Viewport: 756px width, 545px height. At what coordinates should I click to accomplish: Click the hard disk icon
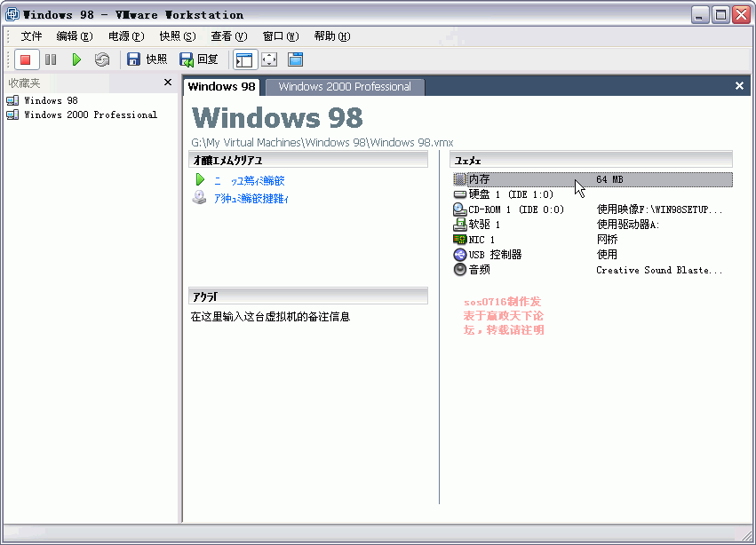[x=460, y=194]
